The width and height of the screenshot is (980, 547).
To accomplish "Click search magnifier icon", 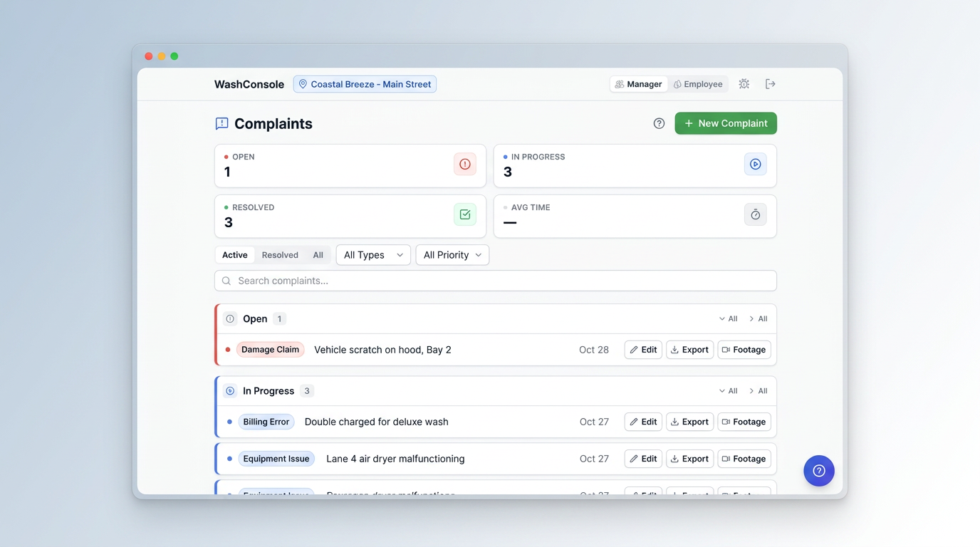I will 226,281.
